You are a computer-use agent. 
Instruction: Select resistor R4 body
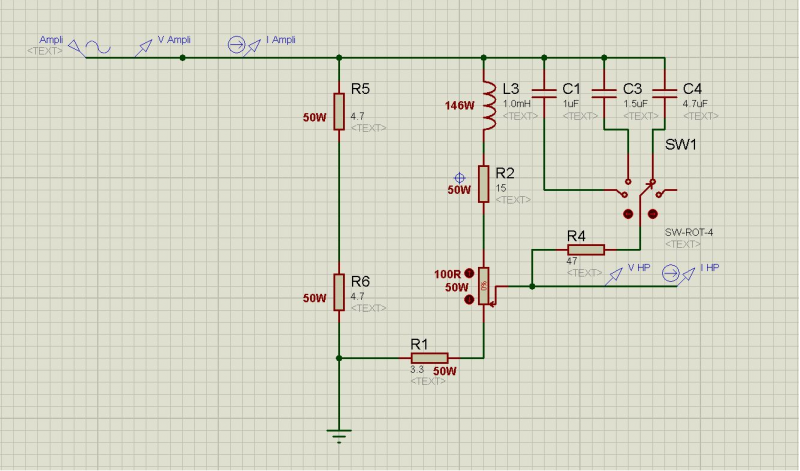pyautogui.click(x=586, y=250)
